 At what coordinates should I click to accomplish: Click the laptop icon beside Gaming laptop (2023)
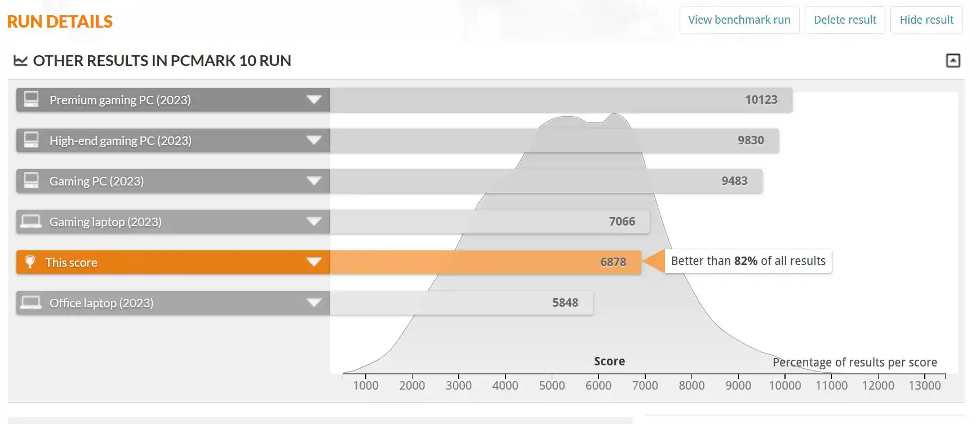click(31, 222)
